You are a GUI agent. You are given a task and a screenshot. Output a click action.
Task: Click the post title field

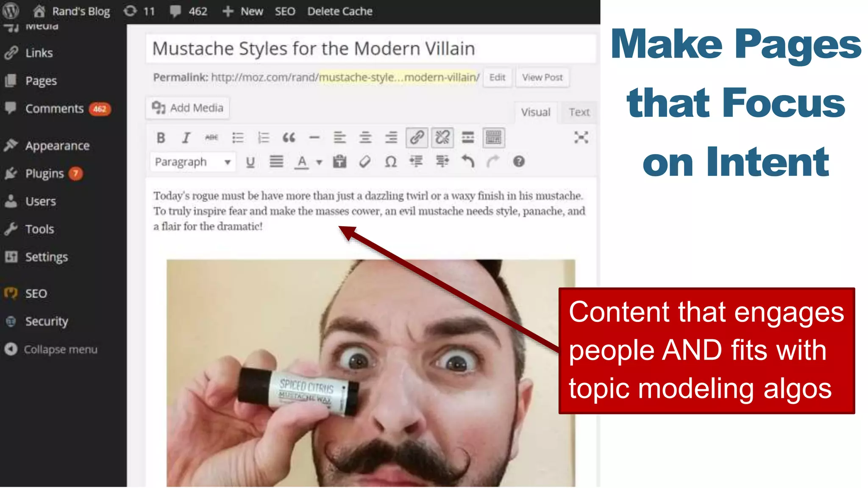[371, 49]
